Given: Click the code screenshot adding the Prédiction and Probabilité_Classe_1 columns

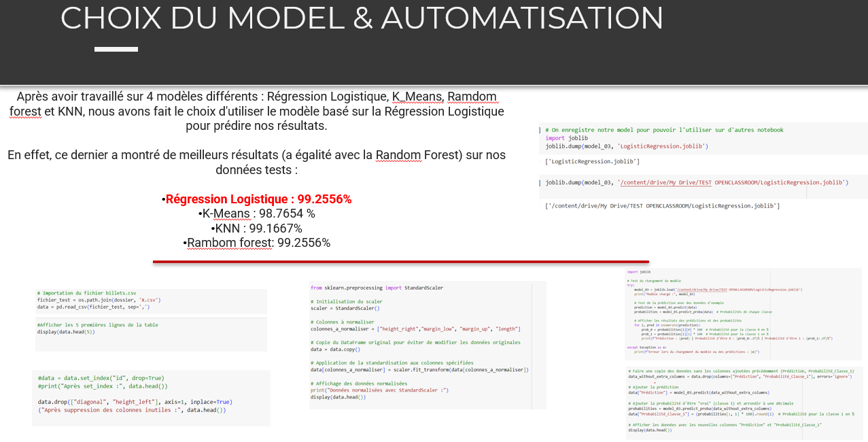Looking at the screenshot, I should (x=744, y=403).
